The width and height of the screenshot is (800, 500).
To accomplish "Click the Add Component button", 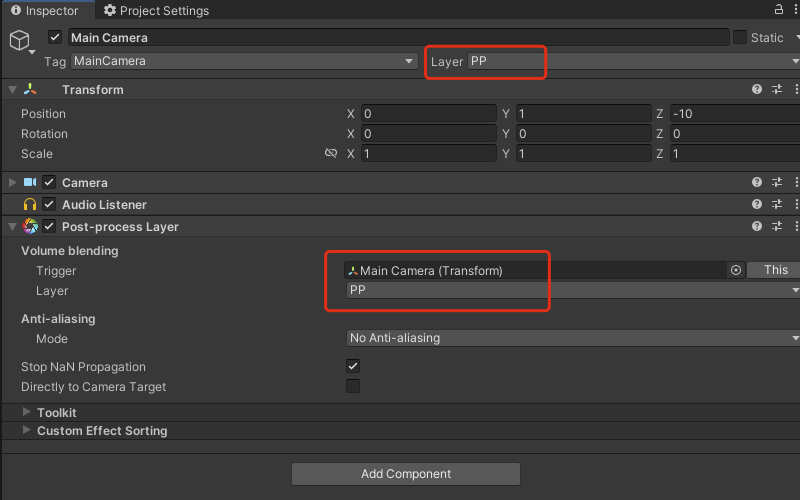I will [x=406, y=474].
